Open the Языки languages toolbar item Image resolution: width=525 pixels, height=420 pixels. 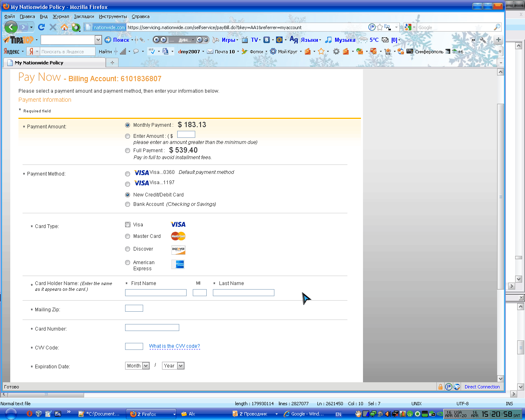(304, 40)
